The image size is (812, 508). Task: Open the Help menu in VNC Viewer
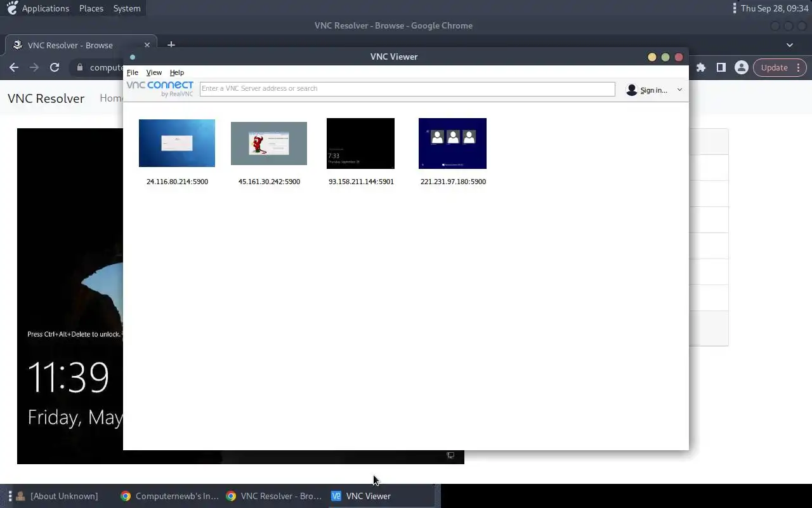point(177,72)
